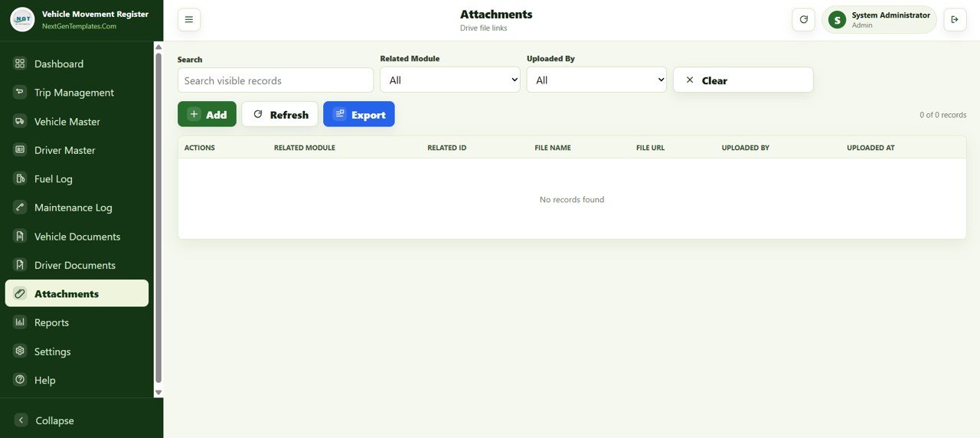Click the FILE URL column header

coord(650,148)
